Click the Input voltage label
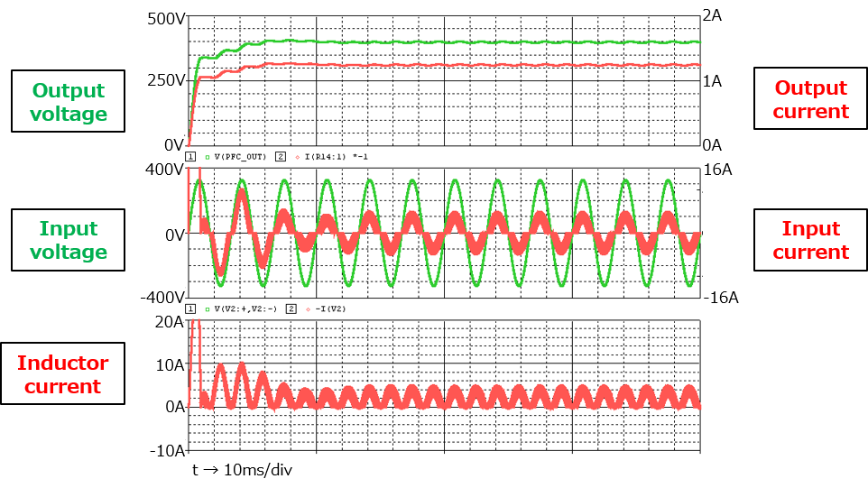This screenshot has width=868, height=488. (69, 240)
